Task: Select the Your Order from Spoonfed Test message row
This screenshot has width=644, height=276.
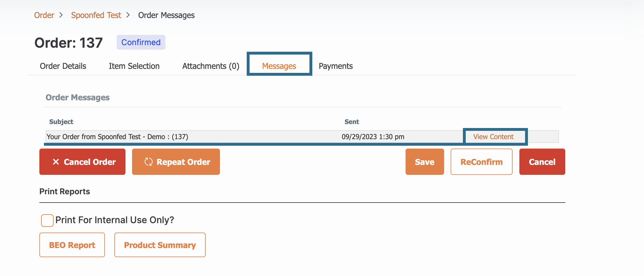Action: [x=117, y=137]
